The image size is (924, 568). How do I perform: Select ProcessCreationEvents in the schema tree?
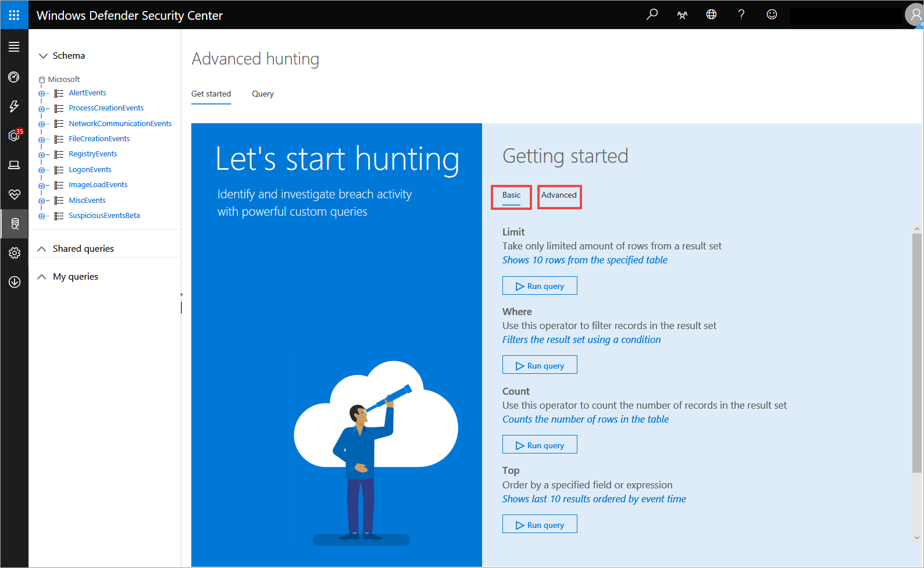click(106, 108)
